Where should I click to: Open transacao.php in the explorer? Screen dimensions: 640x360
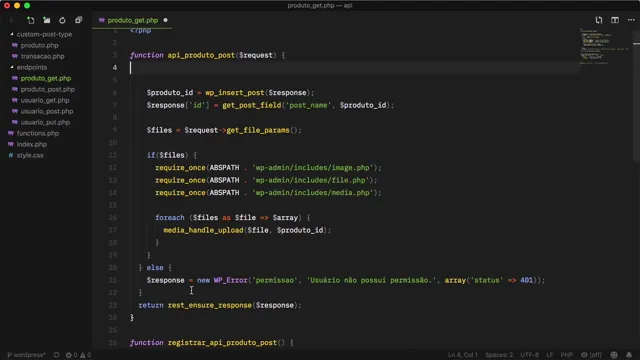(42, 56)
